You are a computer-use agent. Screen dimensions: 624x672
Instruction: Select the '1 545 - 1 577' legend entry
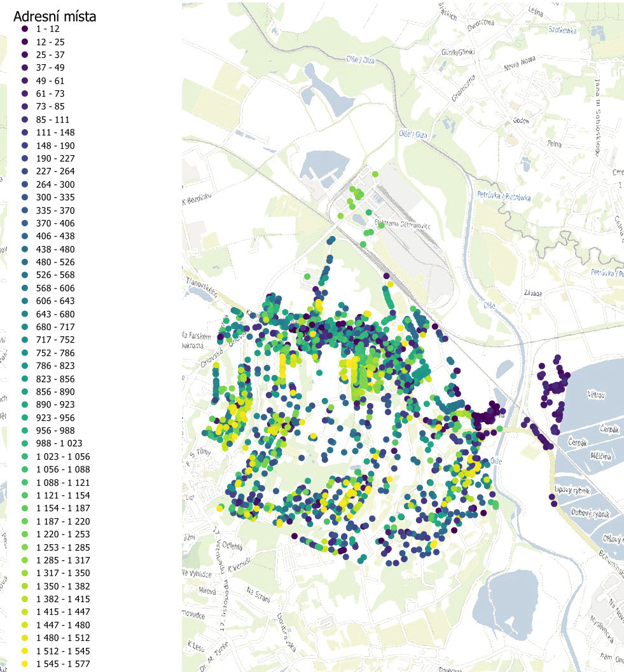click(x=56, y=664)
